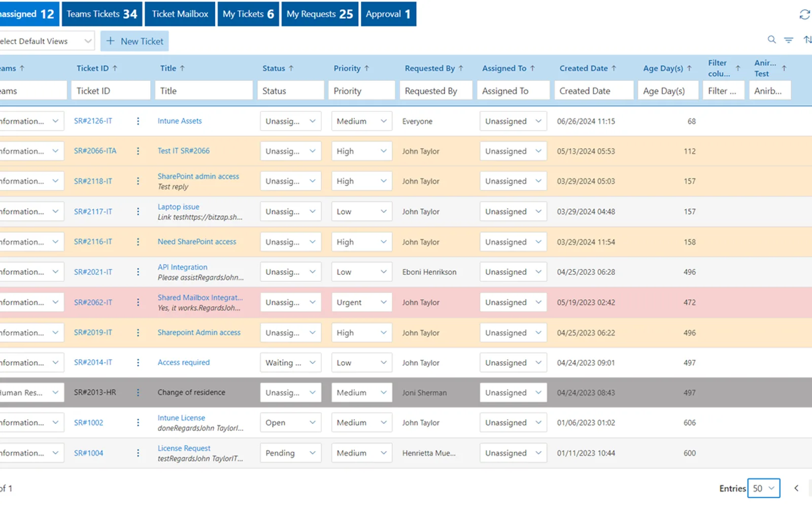Click age value 472

tap(690, 302)
